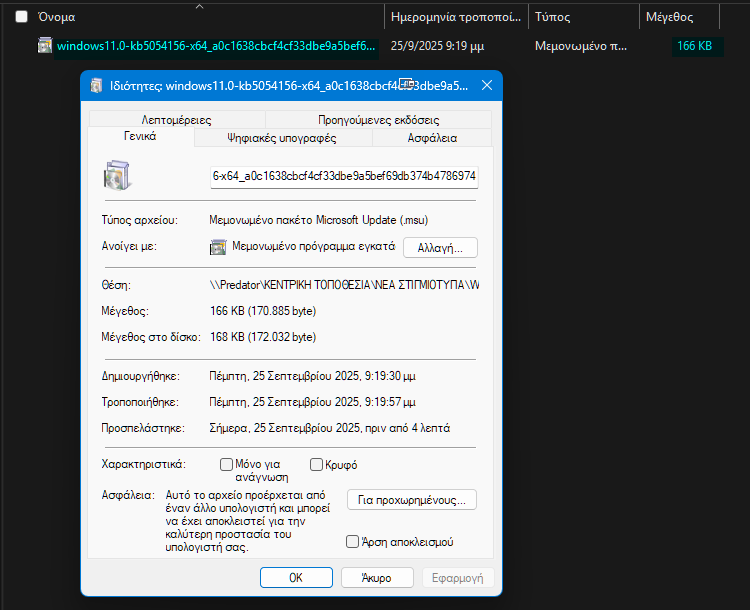The width and height of the screenshot is (750, 610).
Task: Go to the Ασφάλεια tab
Action: pyautogui.click(x=432, y=138)
